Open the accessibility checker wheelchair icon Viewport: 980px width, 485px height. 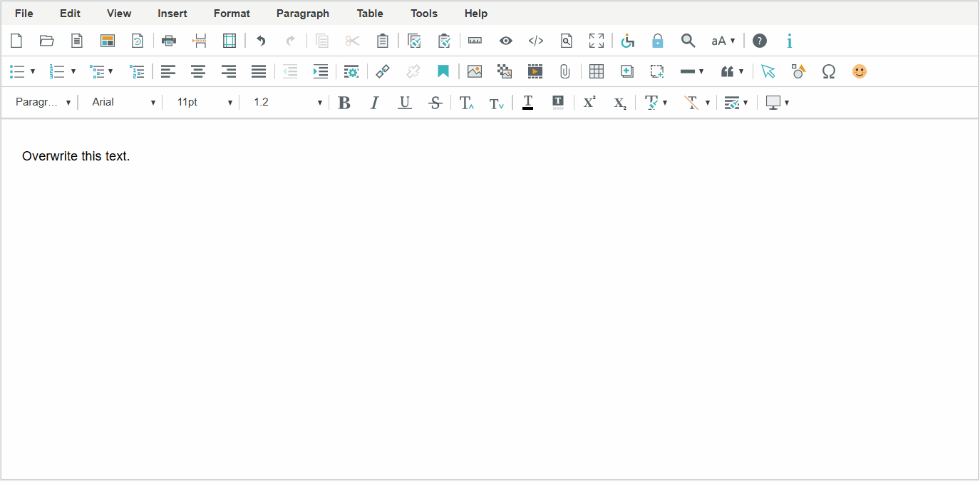click(627, 41)
